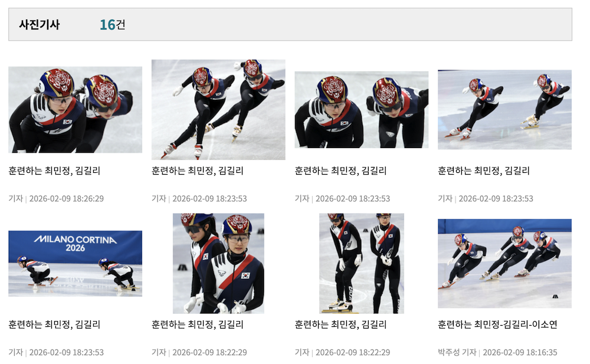
Task: Open the close-up thumbnail dated 18:26:29
Action: [x=76, y=110]
